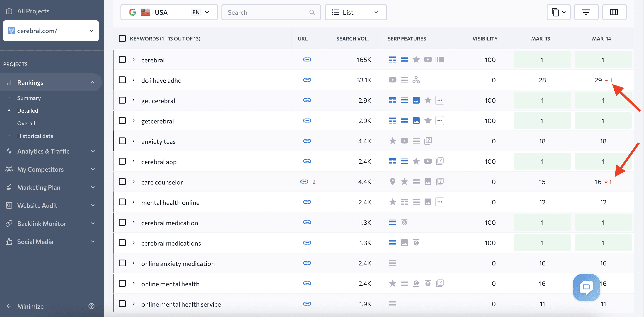
Task: Click the ads dollar icon for cerebral medication
Action: pos(404,222)
